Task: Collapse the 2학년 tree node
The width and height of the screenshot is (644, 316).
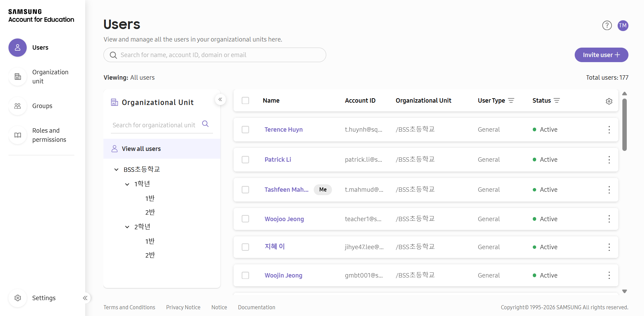Action: [x=127, y=227]
